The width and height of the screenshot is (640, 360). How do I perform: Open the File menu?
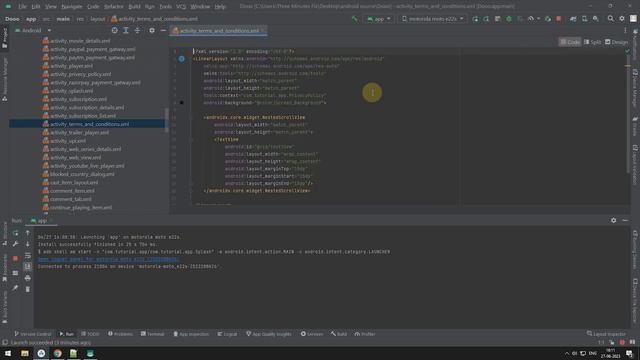pyautogui.click(x=22, y=7)
